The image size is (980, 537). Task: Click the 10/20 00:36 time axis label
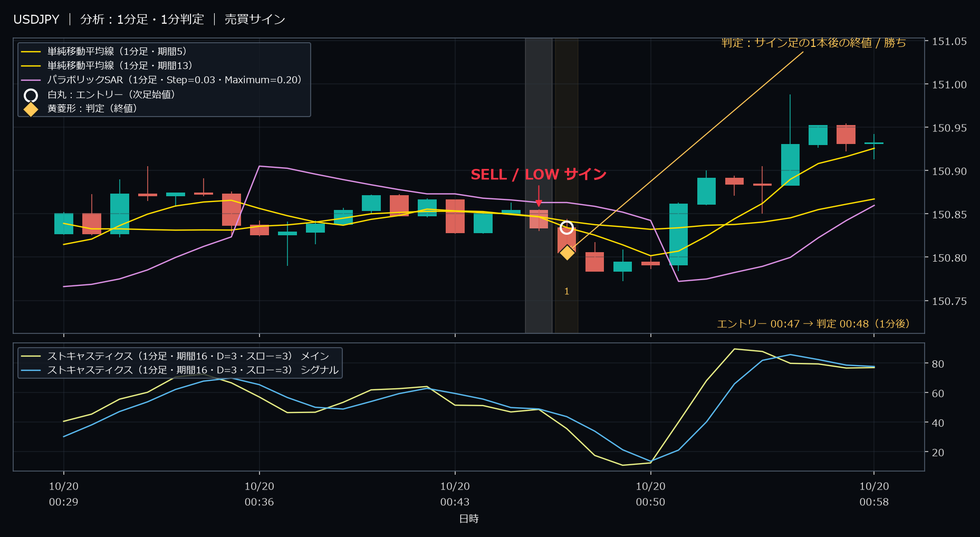260,494
